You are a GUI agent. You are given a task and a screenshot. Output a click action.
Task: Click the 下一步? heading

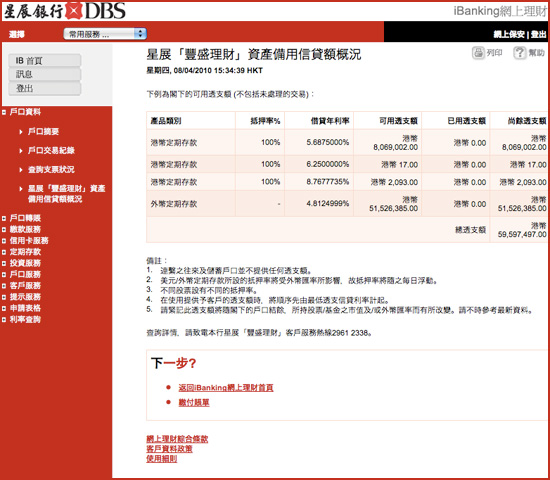click(x=174, y=363)
